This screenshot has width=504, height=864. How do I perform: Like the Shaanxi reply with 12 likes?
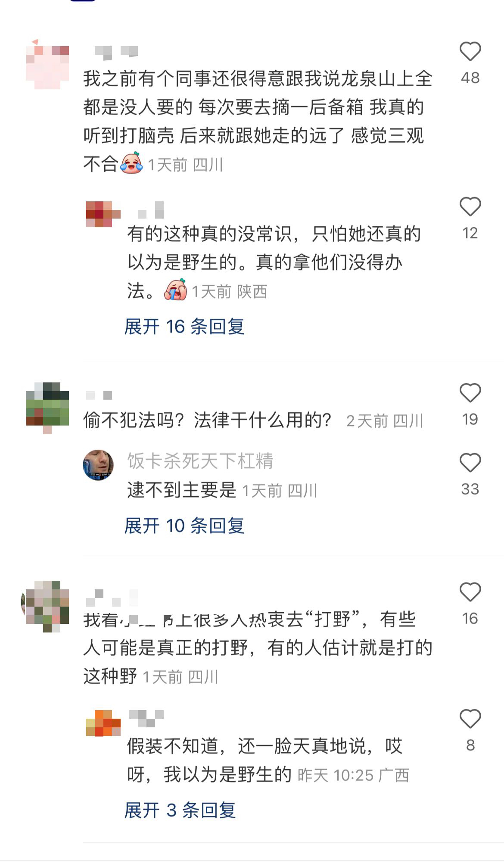470,207
